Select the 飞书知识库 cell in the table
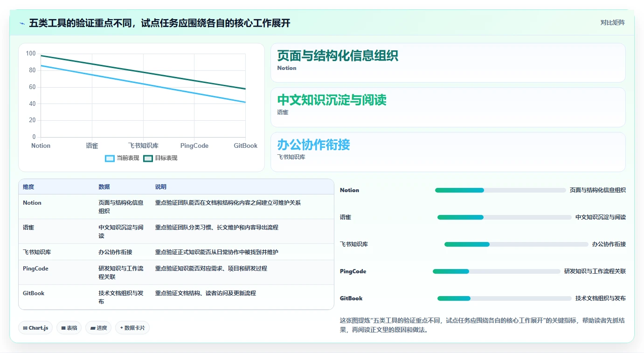The height and width of the screenshot is (353, 644). click(37, 252)
